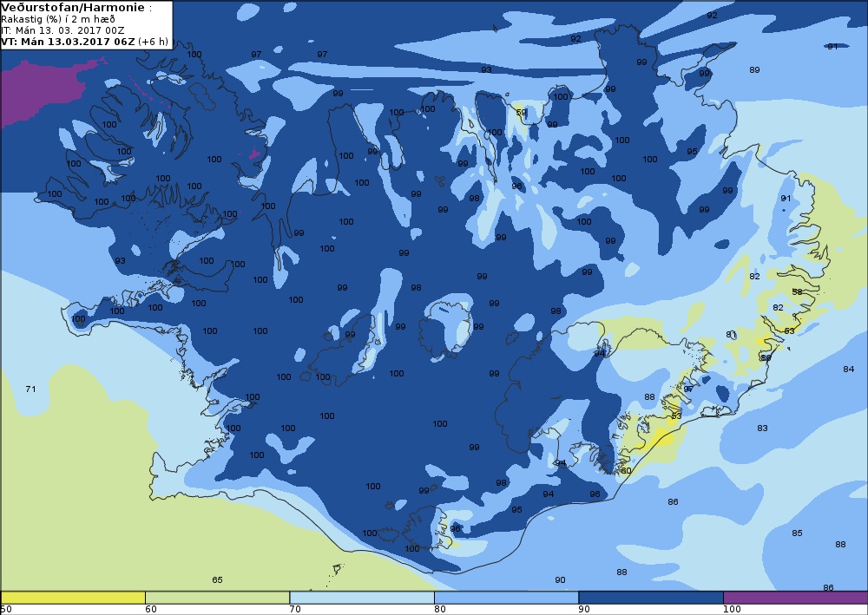Click the light green 60–70 legend band
Image resolution: width=868 pixels, height=615 pixels.
pos(218,598)
